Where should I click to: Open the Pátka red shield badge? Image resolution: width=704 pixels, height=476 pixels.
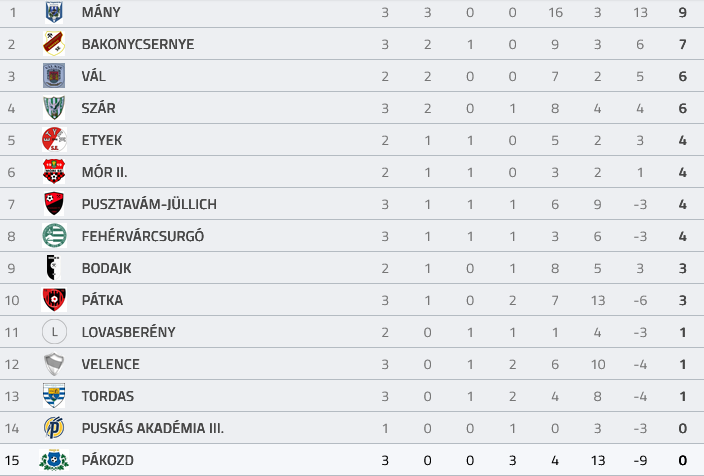(x=54, y=300)
